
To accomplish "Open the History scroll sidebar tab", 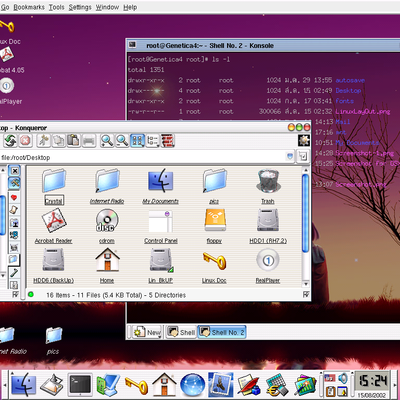I will (x=14, y=210).
